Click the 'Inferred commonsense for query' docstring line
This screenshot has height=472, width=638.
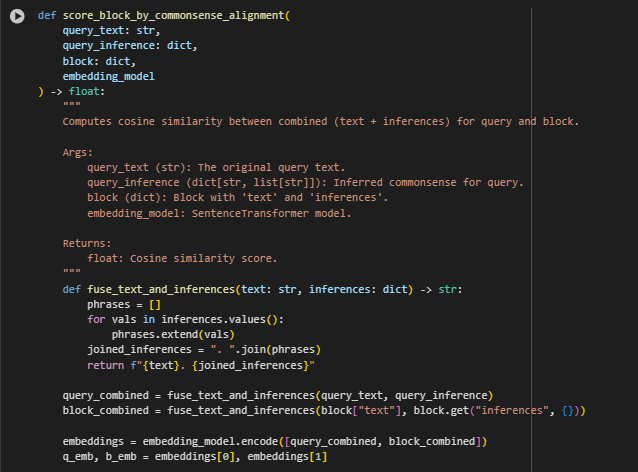pos(305,183)
